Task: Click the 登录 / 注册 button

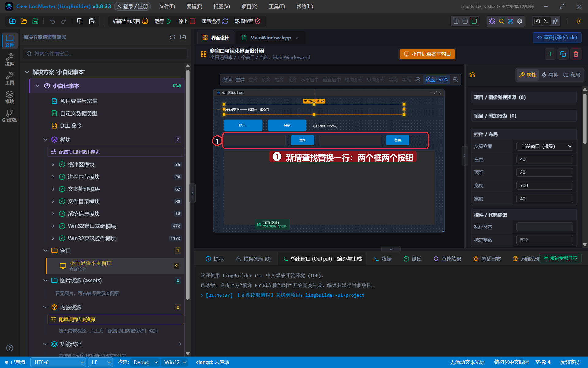Action: pyautogui.click(x=133, y=6)
